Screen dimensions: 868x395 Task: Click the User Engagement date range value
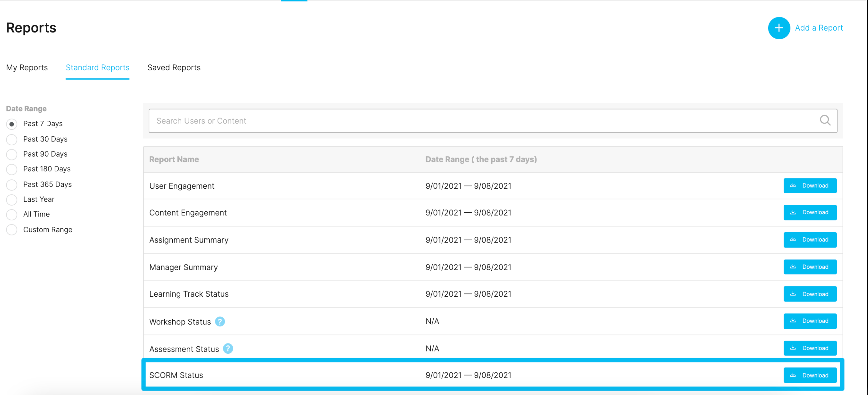click(x=468, y=186)
